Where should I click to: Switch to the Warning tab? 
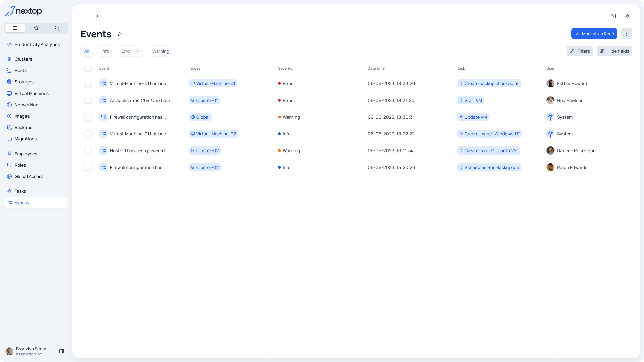click(161, 51)
